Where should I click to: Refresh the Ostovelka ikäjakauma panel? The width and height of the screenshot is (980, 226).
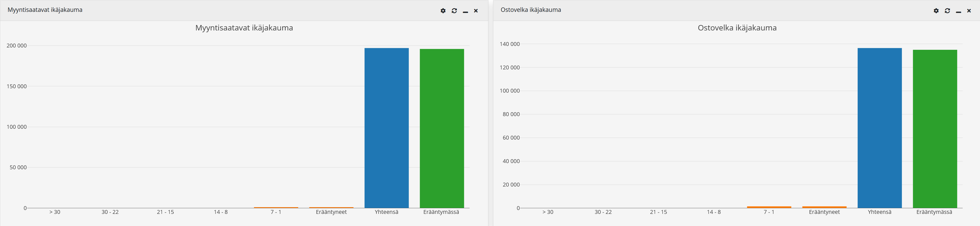pos(947,11)
